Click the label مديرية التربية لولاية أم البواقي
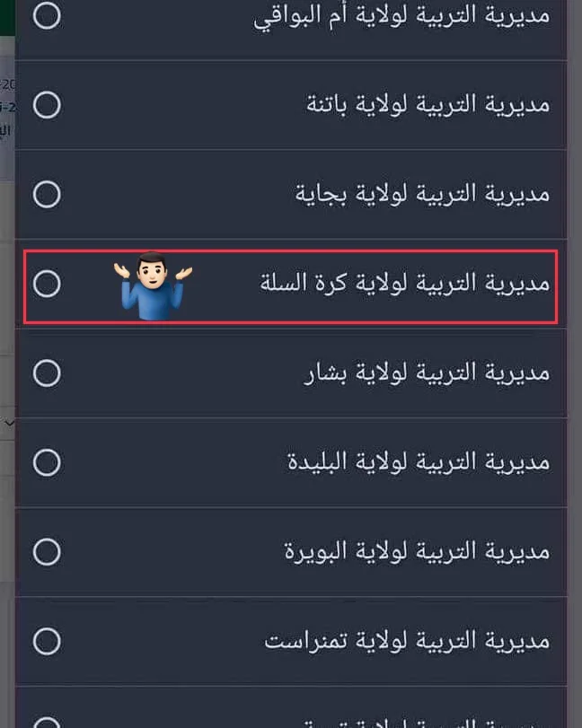This screenshot has width=582, height=728. coord(401,17)
